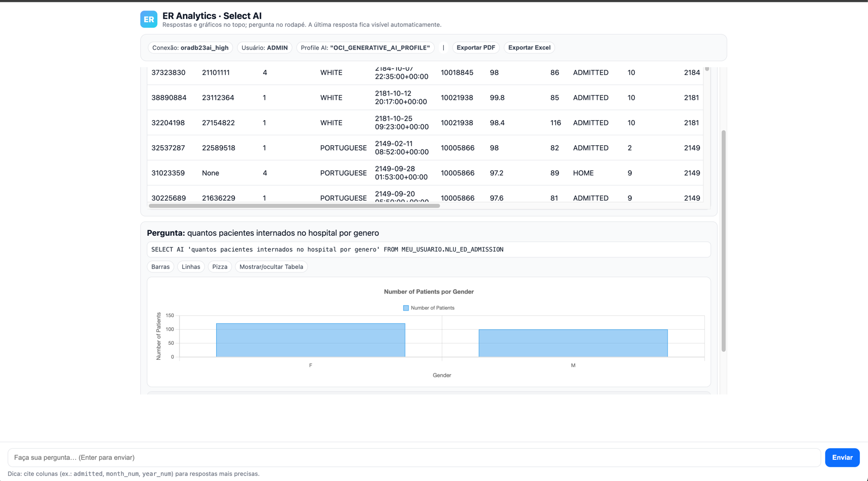Switch chart to Pizza view

point(220,267)
